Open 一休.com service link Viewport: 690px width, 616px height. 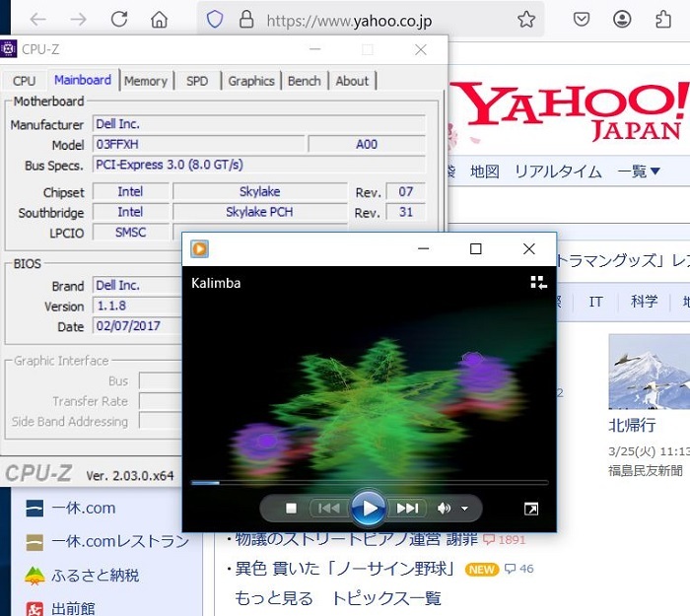pos(84,509)
